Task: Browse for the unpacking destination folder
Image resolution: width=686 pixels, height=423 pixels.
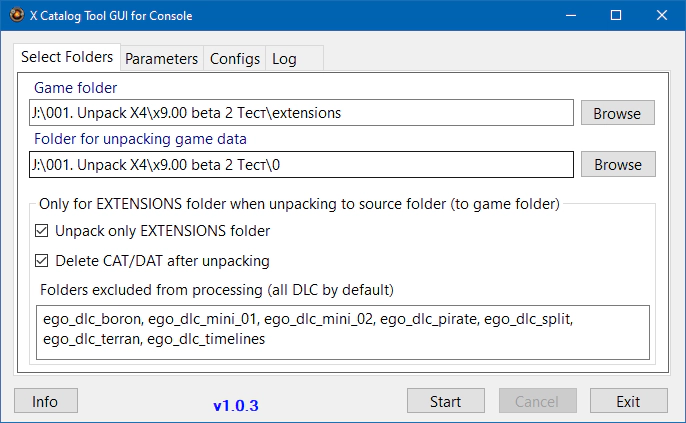Action: coord(617,164)
